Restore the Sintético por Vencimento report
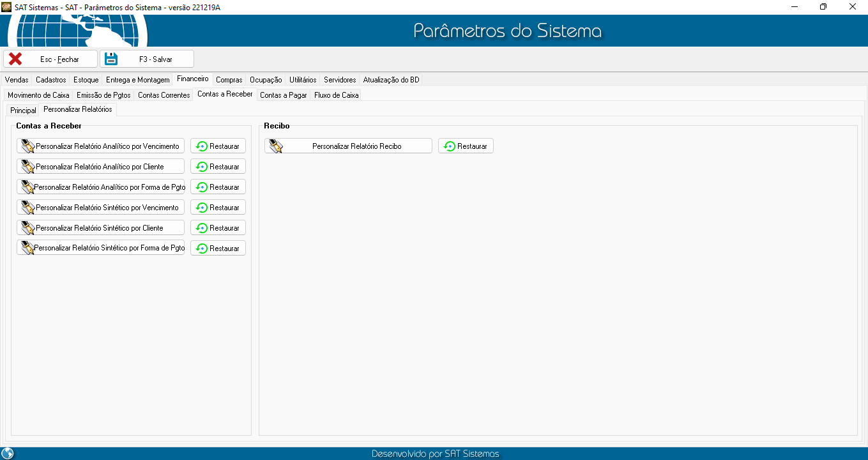 tap(218, 208)
